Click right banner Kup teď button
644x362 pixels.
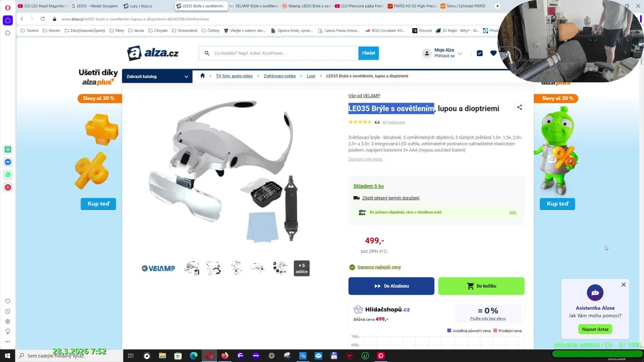(557, 204)
